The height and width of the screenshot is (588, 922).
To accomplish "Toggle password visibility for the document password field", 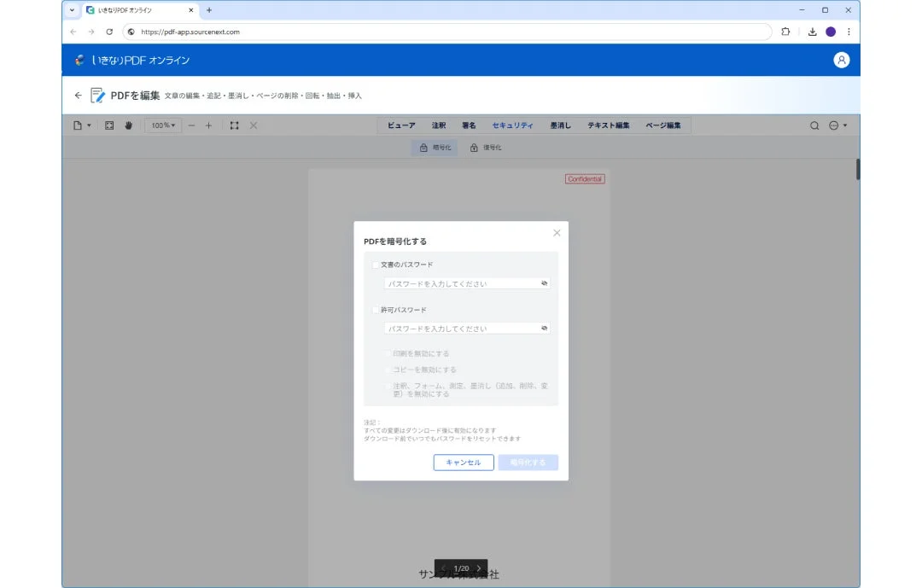I will (x=544, y=282).
